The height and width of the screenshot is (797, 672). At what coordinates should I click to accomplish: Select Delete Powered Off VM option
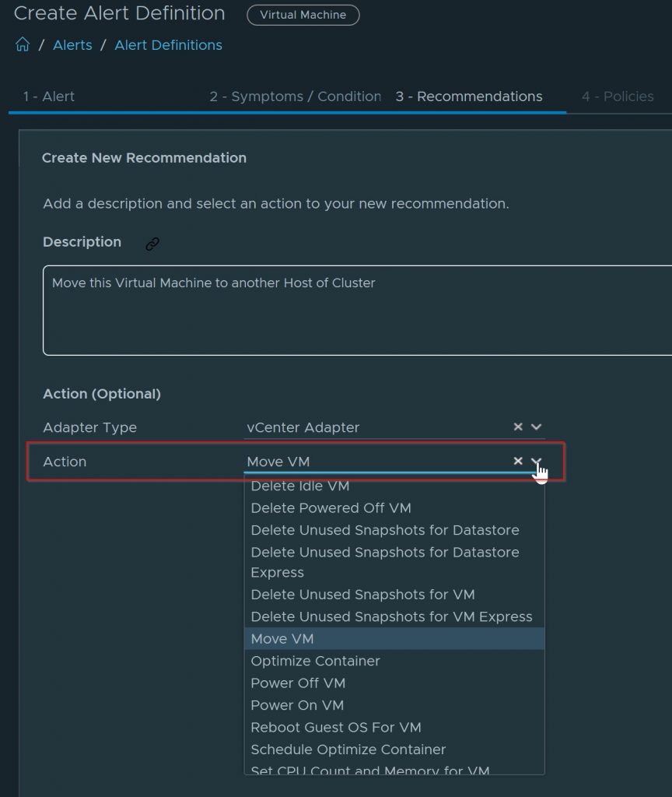click(x=331, y=508)
